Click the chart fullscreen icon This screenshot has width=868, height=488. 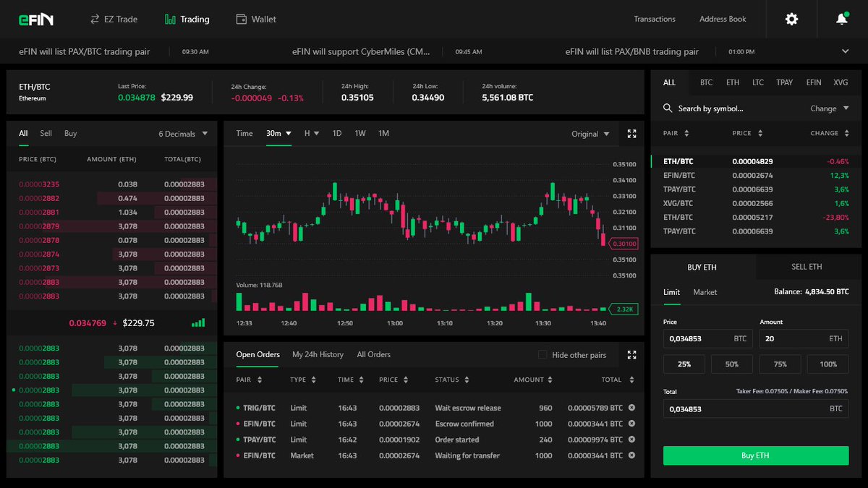pos(632,134)
